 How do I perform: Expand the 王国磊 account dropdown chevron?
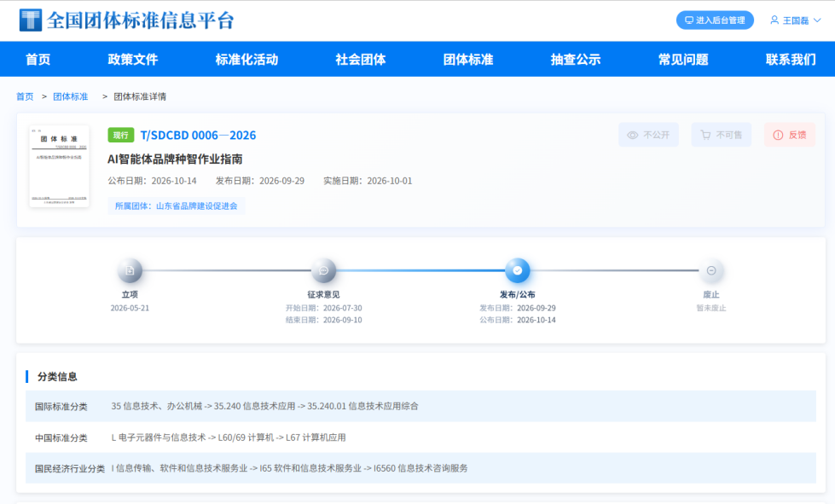[x=817, y=20]
